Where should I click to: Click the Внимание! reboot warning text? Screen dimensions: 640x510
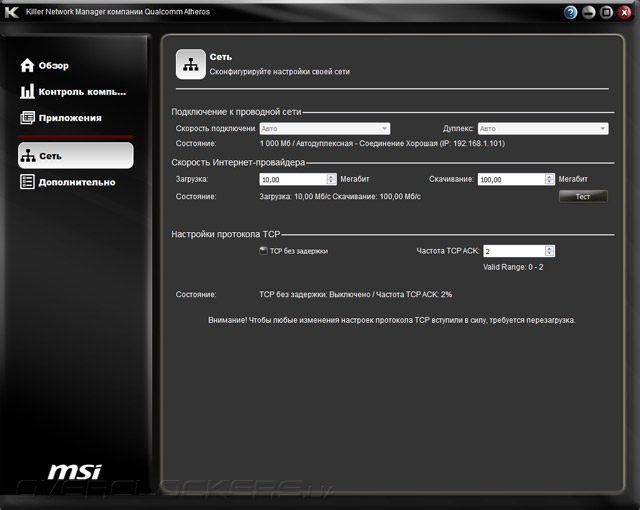pyautogui.click(x=391, y=320)
